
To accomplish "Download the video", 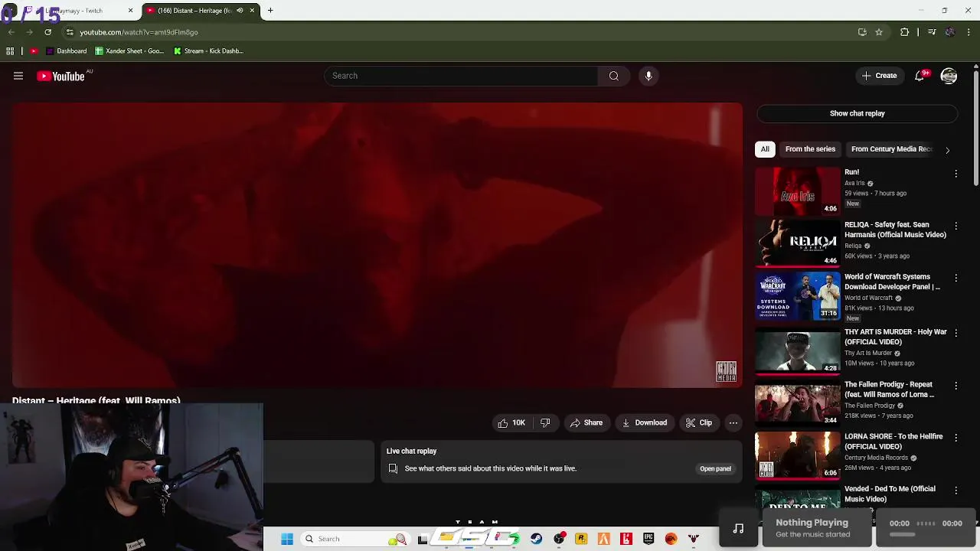I will 644,422.
